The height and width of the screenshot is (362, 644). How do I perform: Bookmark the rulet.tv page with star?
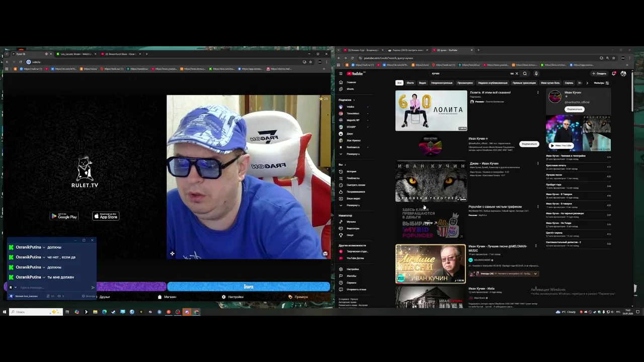(310, 62)
